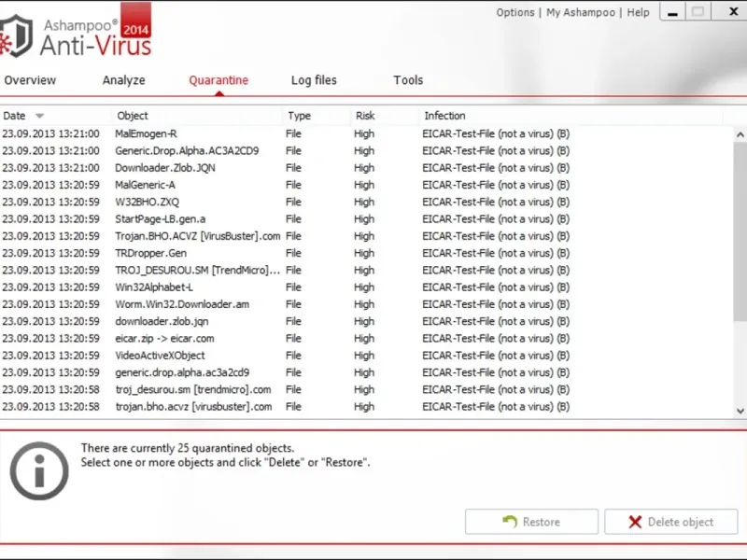Click the vertical scrollbar thumb
The image size is (747, 560).
[x=740, y=232]
